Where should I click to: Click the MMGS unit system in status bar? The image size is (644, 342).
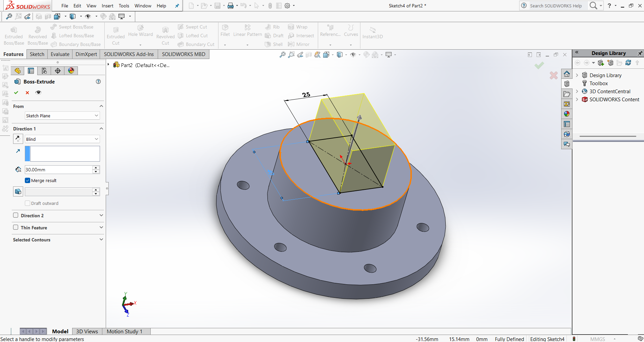coord(598,339)
